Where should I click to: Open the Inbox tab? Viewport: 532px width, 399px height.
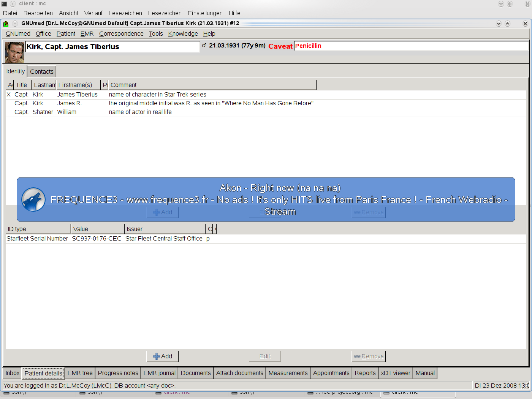pos(13,373)
